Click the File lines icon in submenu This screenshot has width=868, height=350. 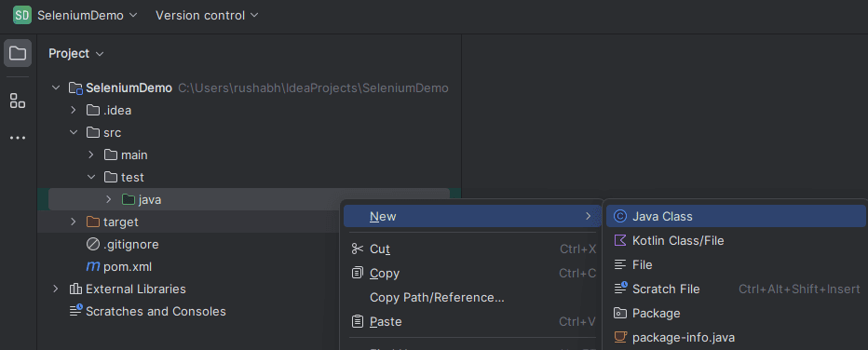pyautogui.click(x=620, y=265)
